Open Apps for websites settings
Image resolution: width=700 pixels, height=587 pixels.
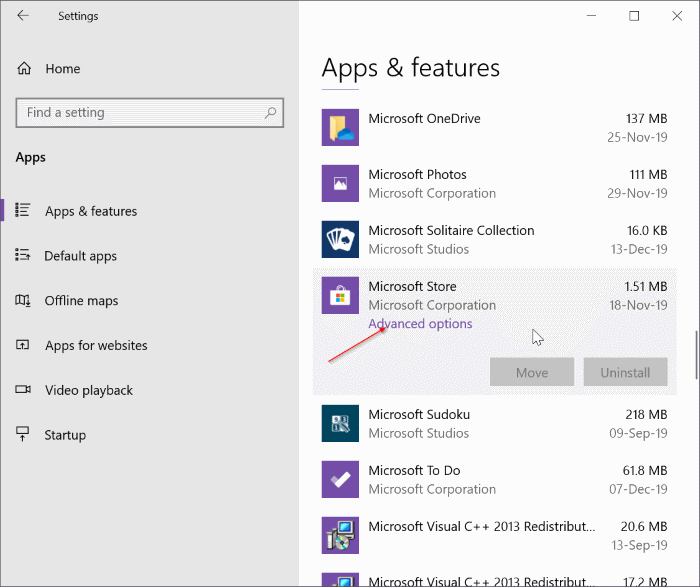tap(96, 345)
